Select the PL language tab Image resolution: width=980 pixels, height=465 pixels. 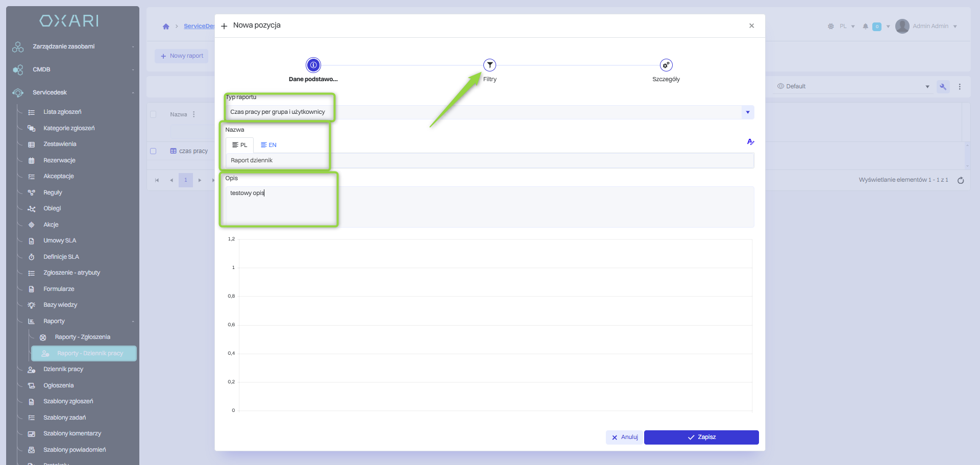tap(239, 145)
